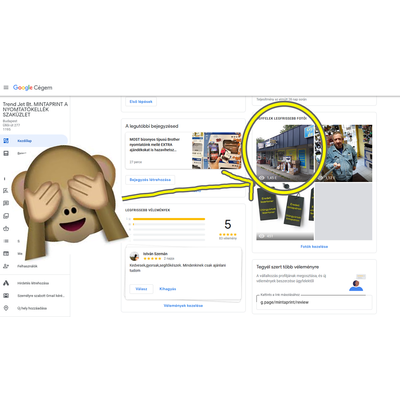
Task: Click the Első lépések button
Action: (141, 102)
